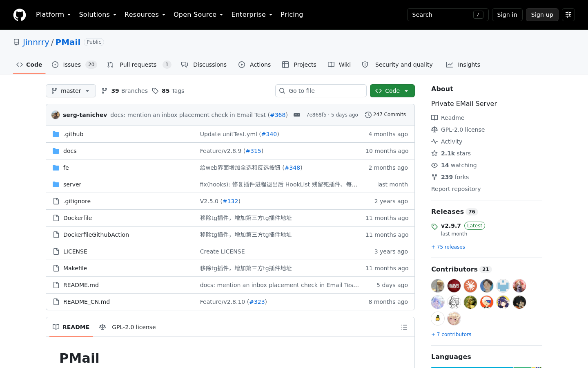588x368 pixels.
Task: Open the appearance settings icon button
Action: (568, 15)
